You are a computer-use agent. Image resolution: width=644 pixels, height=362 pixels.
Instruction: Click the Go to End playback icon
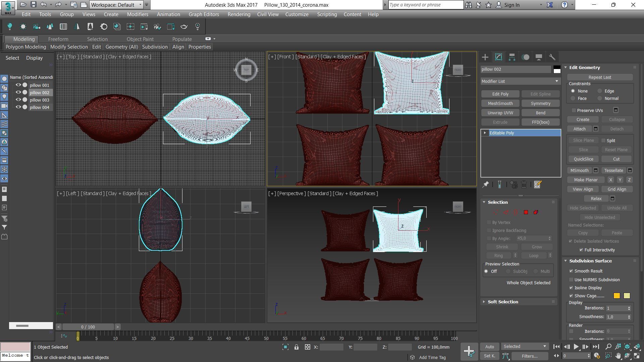pos(596,347)
